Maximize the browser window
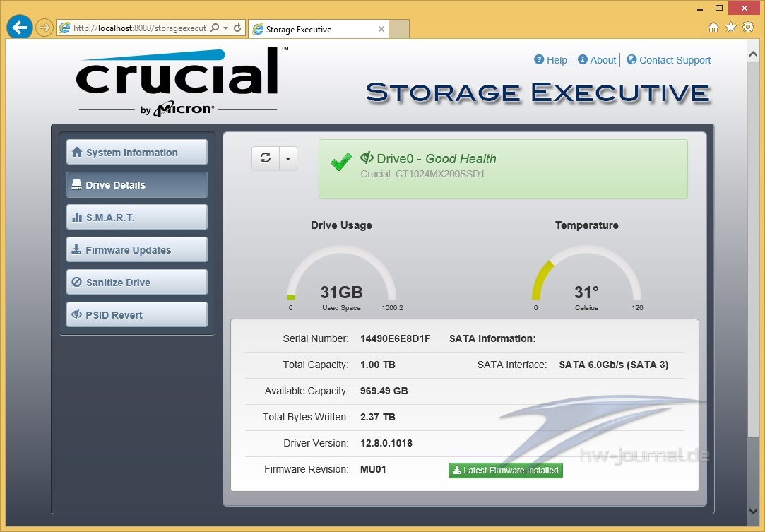The width and height of the screenshot is (765, 532). [x=718, y=8]
